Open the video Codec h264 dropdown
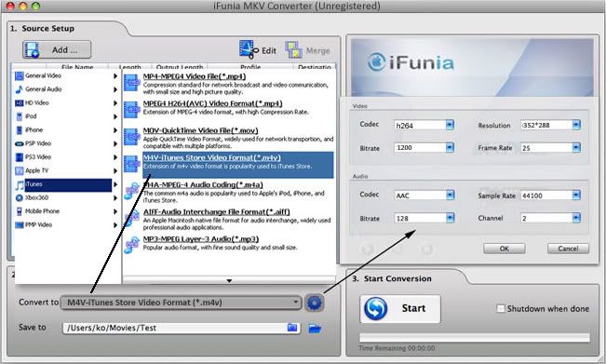 450,125
